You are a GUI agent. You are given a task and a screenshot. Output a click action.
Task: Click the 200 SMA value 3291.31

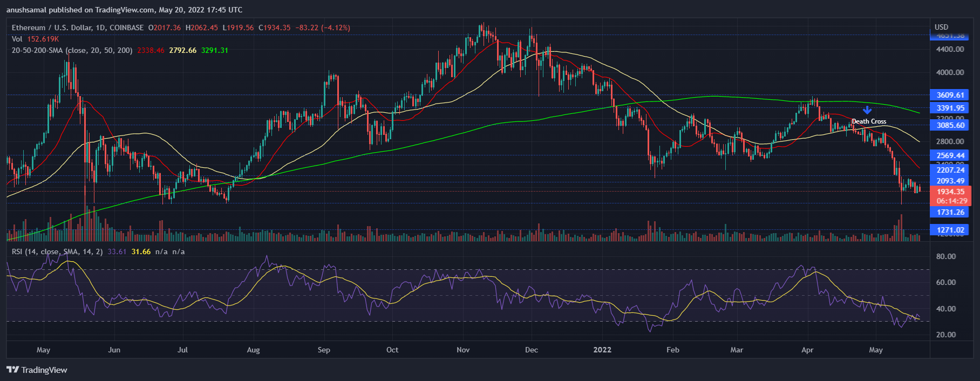pos(215,50)
